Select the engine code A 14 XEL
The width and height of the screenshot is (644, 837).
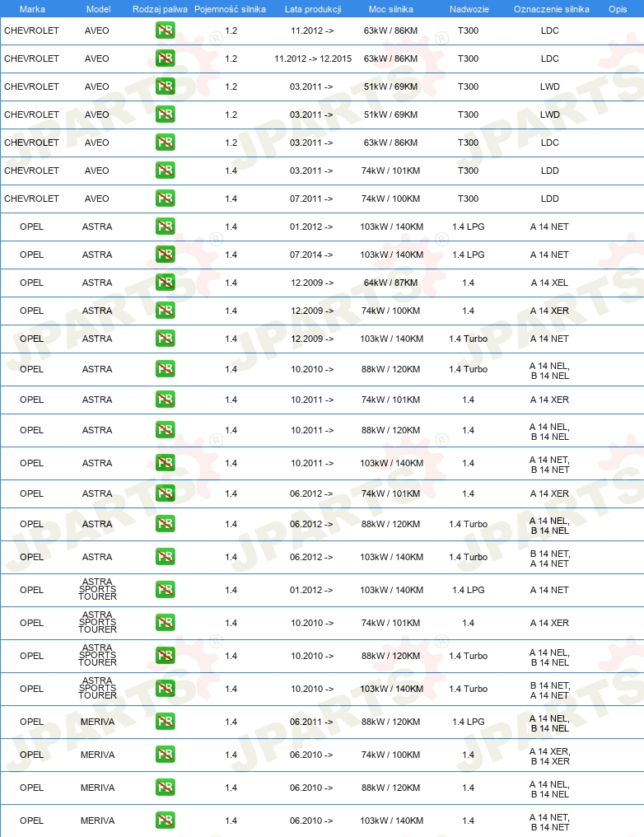tap(549, 283)
